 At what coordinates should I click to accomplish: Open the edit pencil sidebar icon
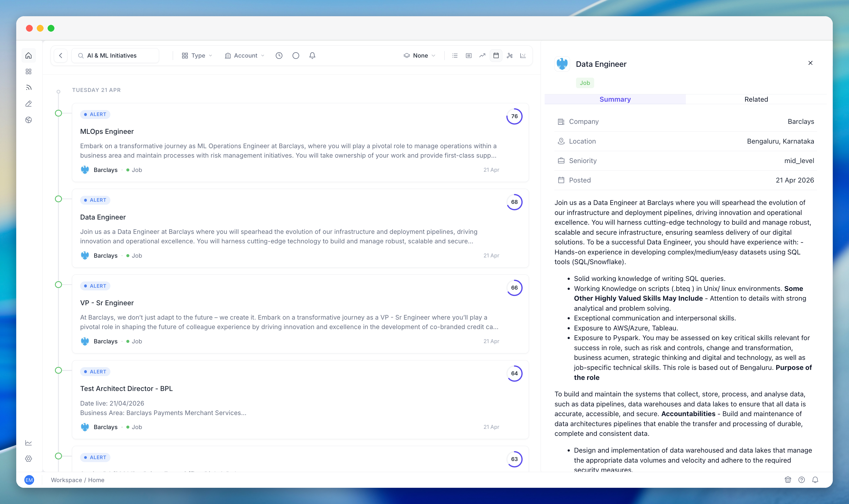click(28, 104)
